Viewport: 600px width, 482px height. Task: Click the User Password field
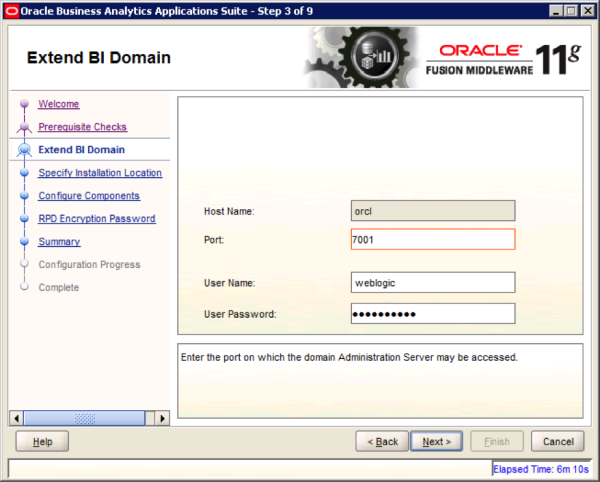(432, 314)
